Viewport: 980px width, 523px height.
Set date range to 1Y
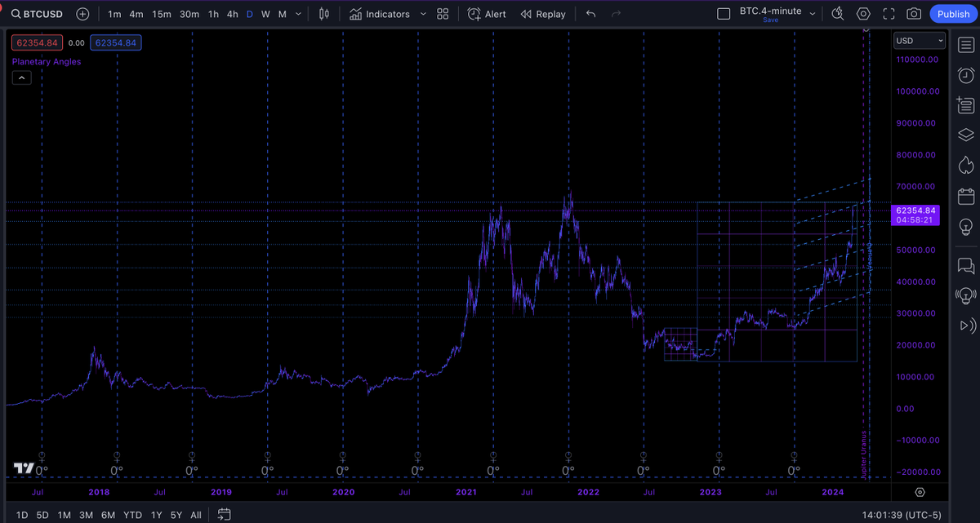tap(156, 515)
